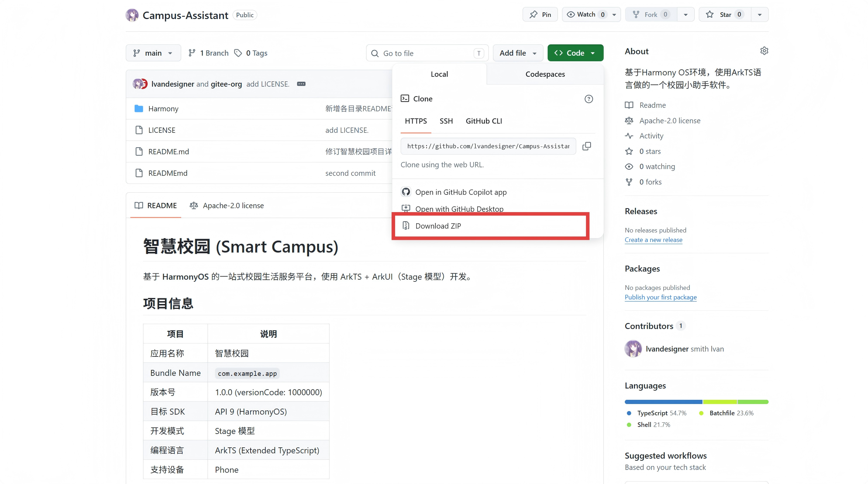Copy the clone URL to clipboard
This screenshot has width=868, height=484.
(x=587, y=146)
